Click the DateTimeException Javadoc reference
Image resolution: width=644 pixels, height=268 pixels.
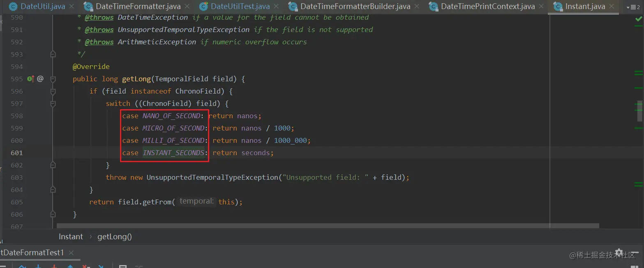coord(152,17)
